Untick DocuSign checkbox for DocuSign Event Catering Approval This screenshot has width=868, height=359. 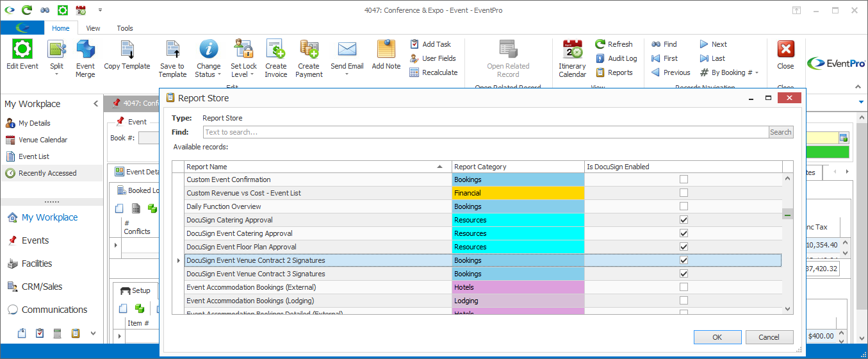tap(684, 233)
